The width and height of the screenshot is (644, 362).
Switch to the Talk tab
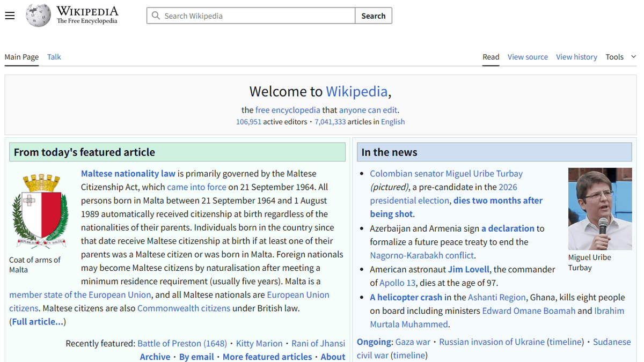click(54, 57)
